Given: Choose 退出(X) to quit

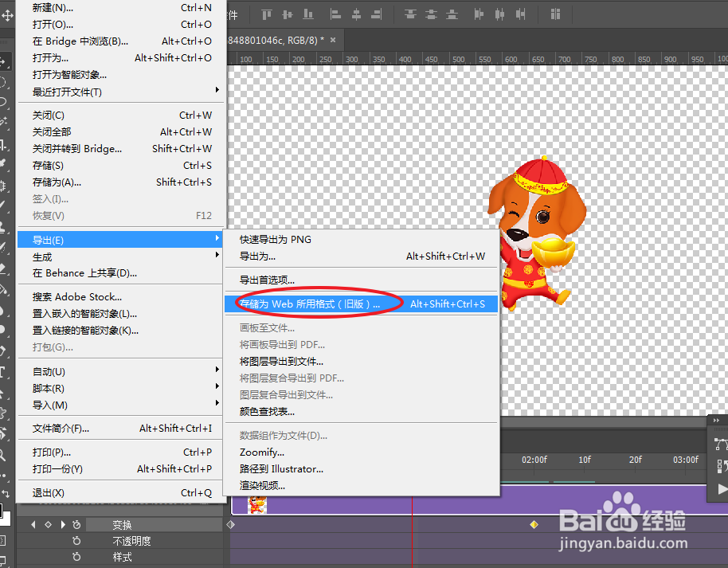Looking at the screenshot, I should (x=121, y=493).
